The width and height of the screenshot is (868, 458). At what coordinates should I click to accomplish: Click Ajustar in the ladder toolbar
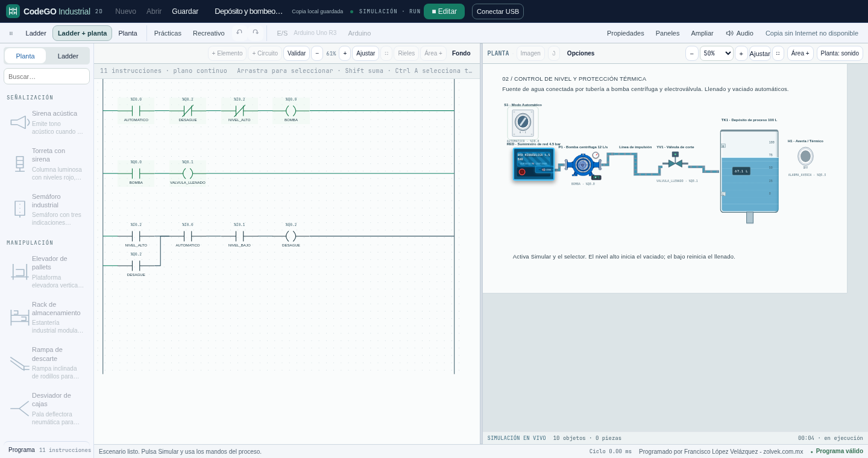365,54
